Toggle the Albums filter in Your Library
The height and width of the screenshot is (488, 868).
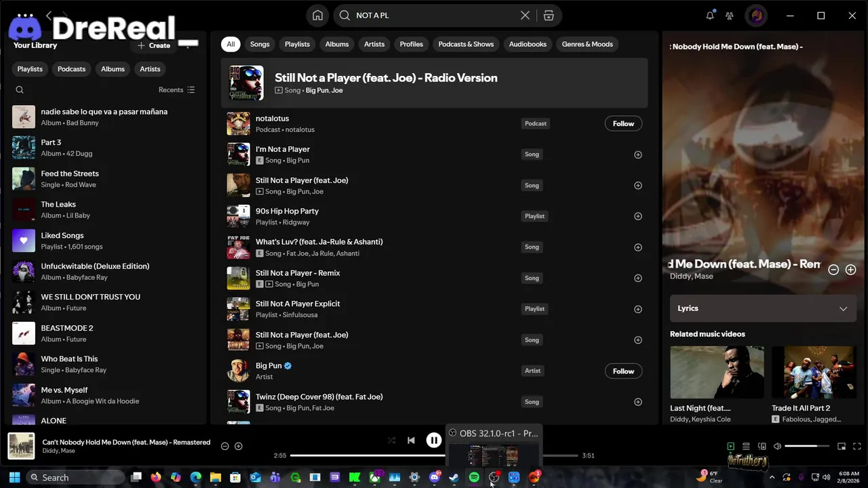point(113,69)
